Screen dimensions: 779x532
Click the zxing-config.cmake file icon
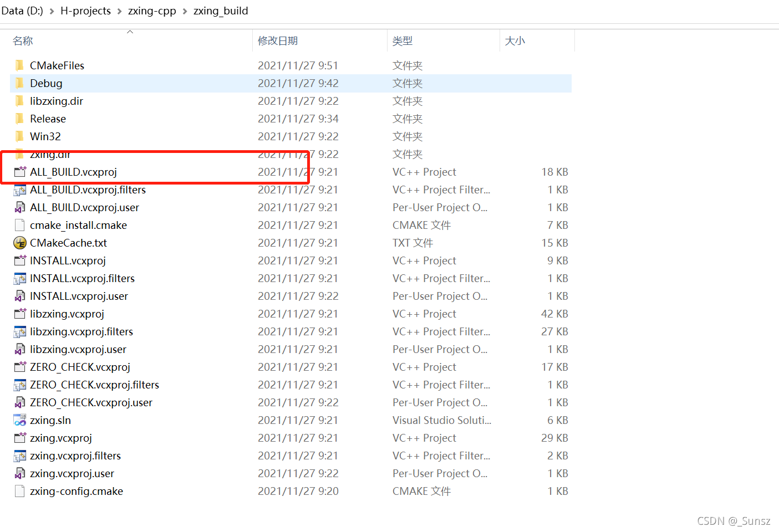click(20, 491)
